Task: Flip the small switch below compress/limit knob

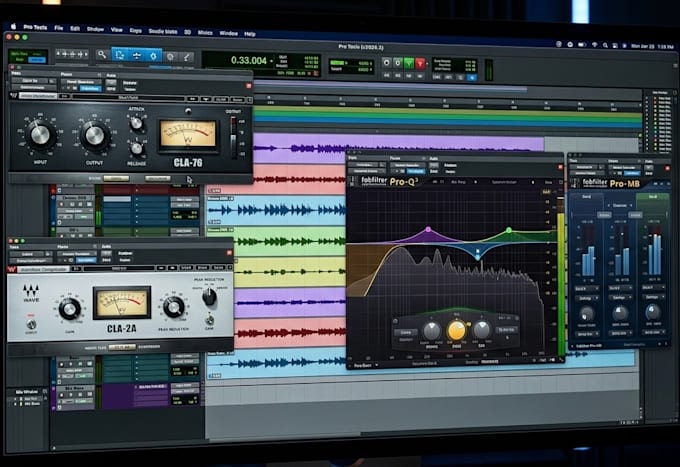Action: click(x=209, y=321)
